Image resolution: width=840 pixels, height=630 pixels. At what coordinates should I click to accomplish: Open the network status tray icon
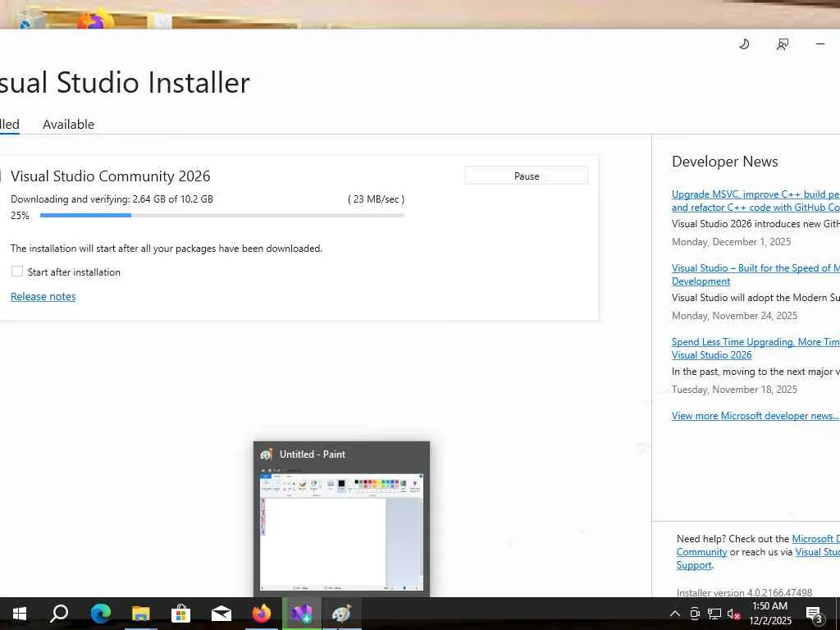click(x=714, y=614)
